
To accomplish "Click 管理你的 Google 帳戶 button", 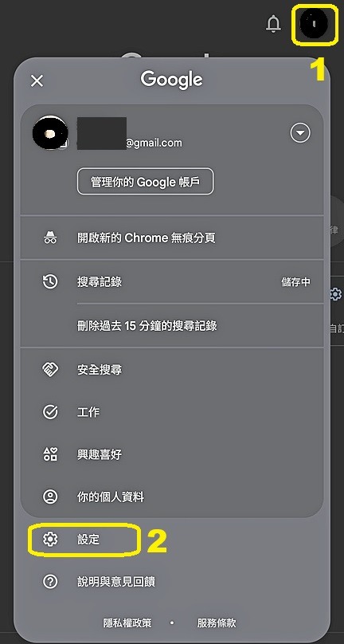I will tap(145, 181).
